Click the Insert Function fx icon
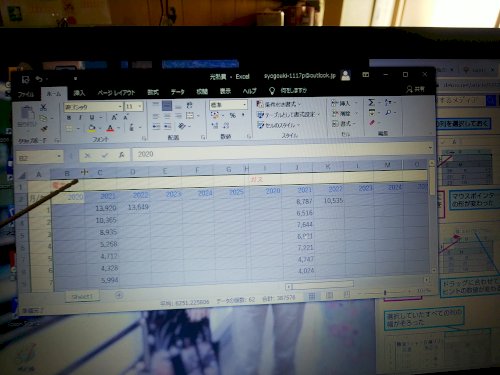The height and width of the screenshot is (375, 500). pos(121,155)
